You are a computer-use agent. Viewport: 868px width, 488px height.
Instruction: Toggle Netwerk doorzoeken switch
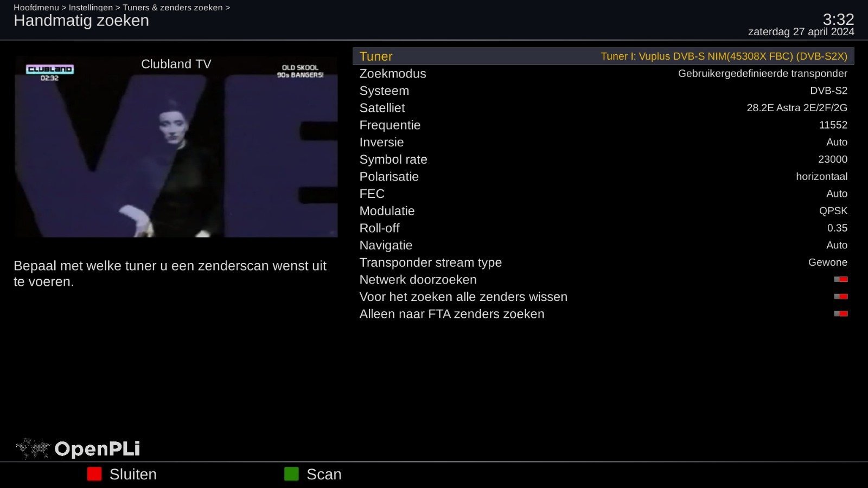[x=841, y=280]
